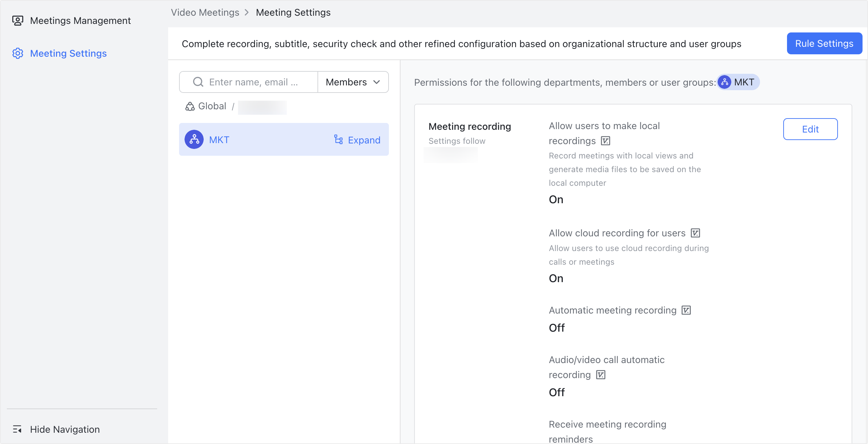Click the Meetings Management monitor icon
Viewport: 868px width, 444px height.
coord(18,20)
